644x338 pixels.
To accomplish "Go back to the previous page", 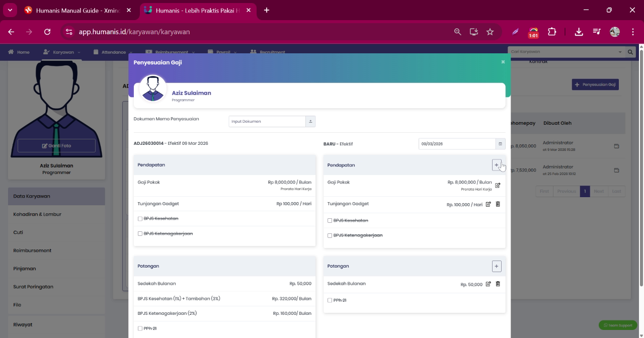I will tap(11, 32).
